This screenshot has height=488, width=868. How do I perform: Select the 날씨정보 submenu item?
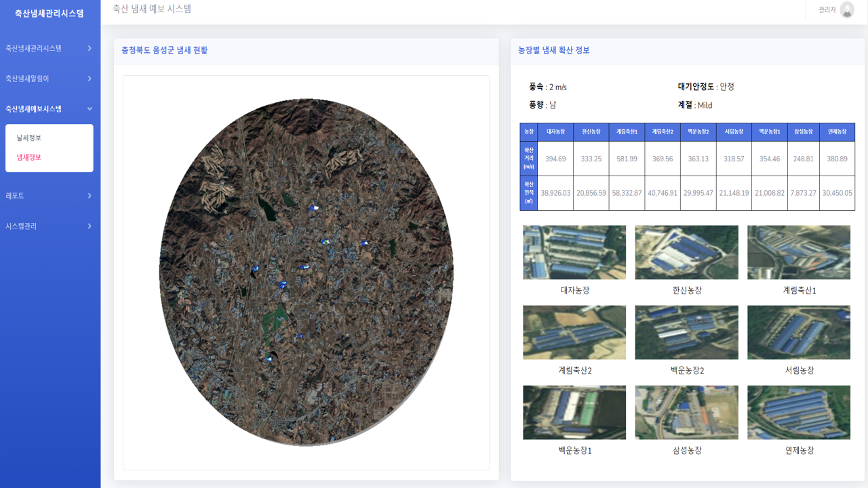coord(29,138)
